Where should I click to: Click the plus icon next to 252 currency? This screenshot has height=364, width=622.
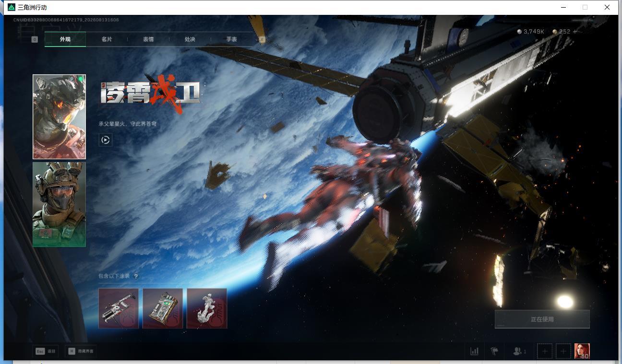575,32
